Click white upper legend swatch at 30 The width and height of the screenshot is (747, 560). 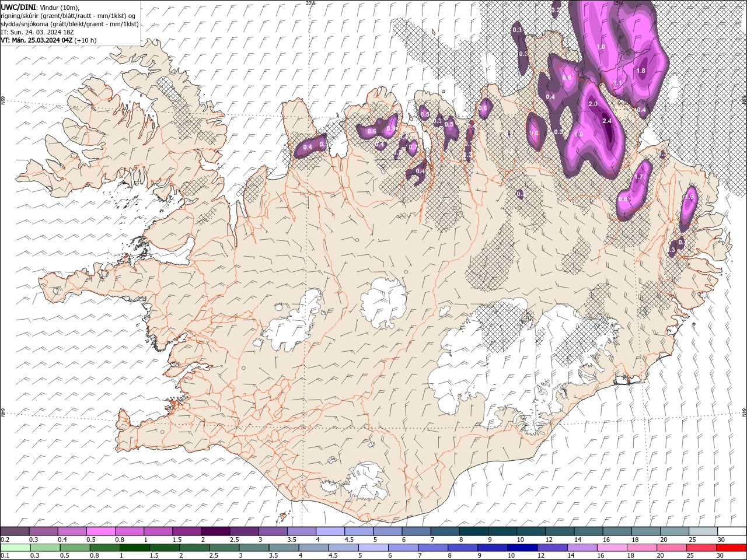(x=732, y=531)
